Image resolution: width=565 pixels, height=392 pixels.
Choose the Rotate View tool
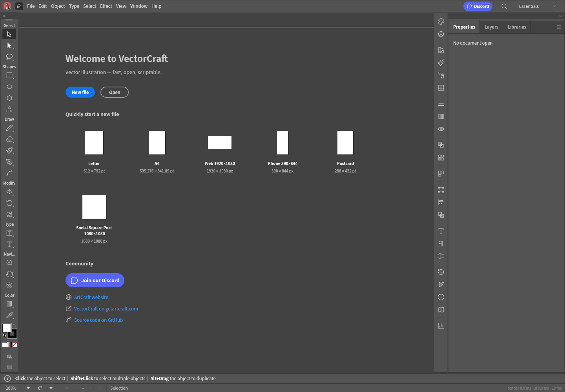(9, 285)
